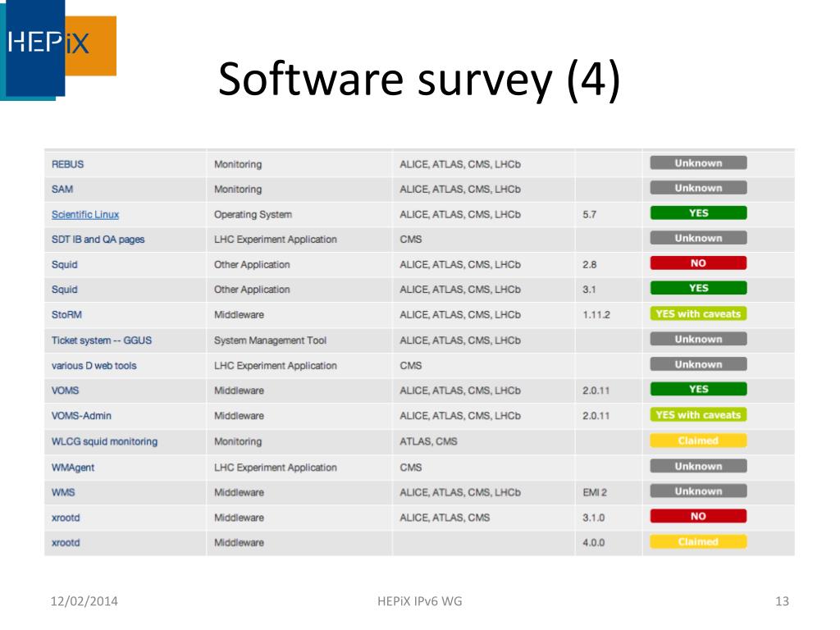This screenshot has width=840, height=630.
Task: Click Unknown badge for SDT IB and QA pages
Action: [x=698, y=238]
